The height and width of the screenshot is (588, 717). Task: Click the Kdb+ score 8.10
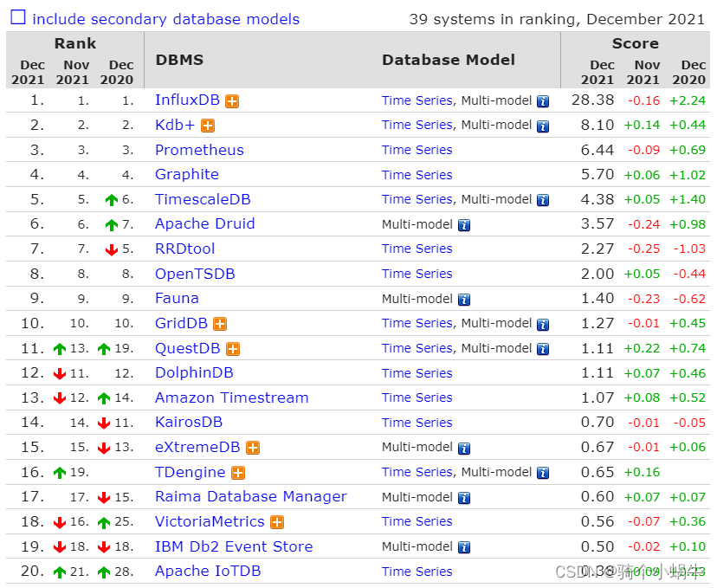(597, 125)
